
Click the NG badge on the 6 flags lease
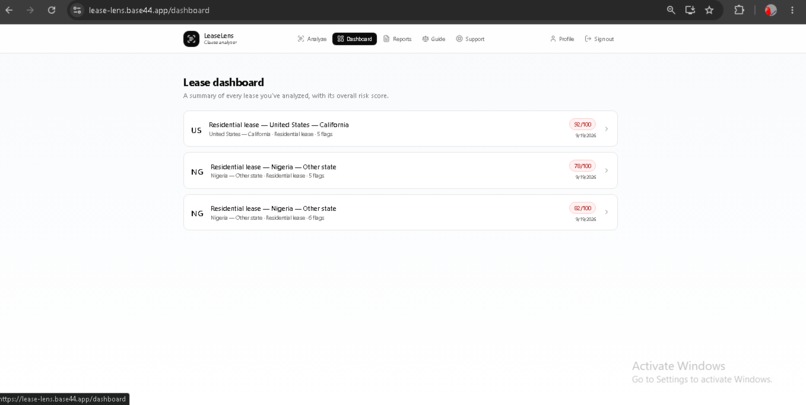coord(197,214)
